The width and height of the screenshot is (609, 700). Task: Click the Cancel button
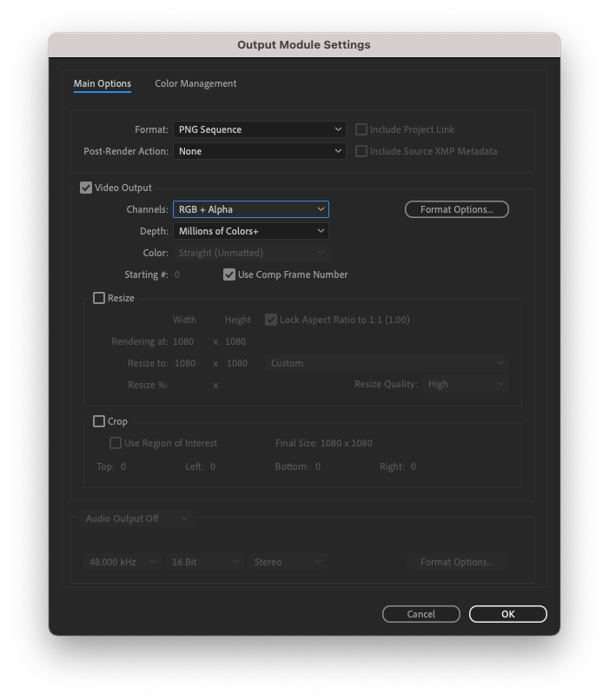coord(421,614)
